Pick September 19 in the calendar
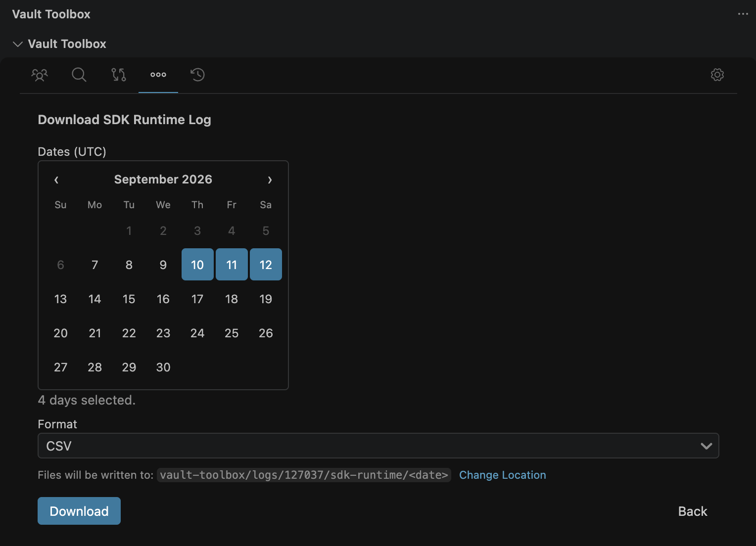 tap(266, 299)
